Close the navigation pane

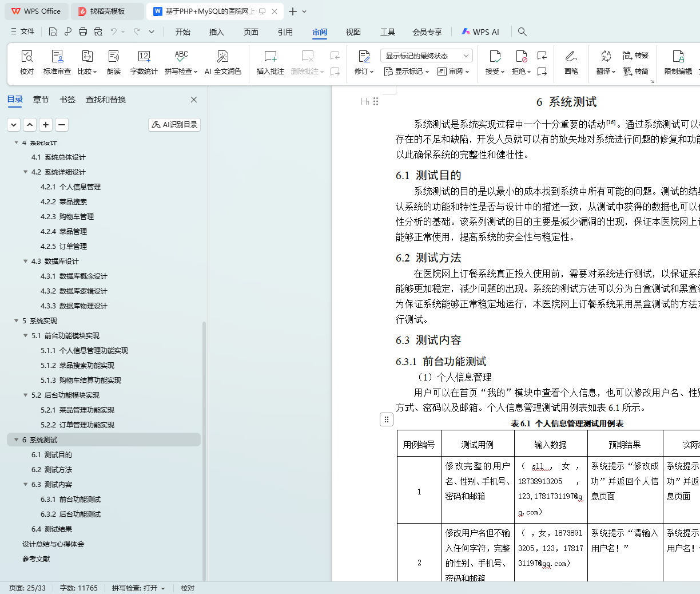pos(194,100)
